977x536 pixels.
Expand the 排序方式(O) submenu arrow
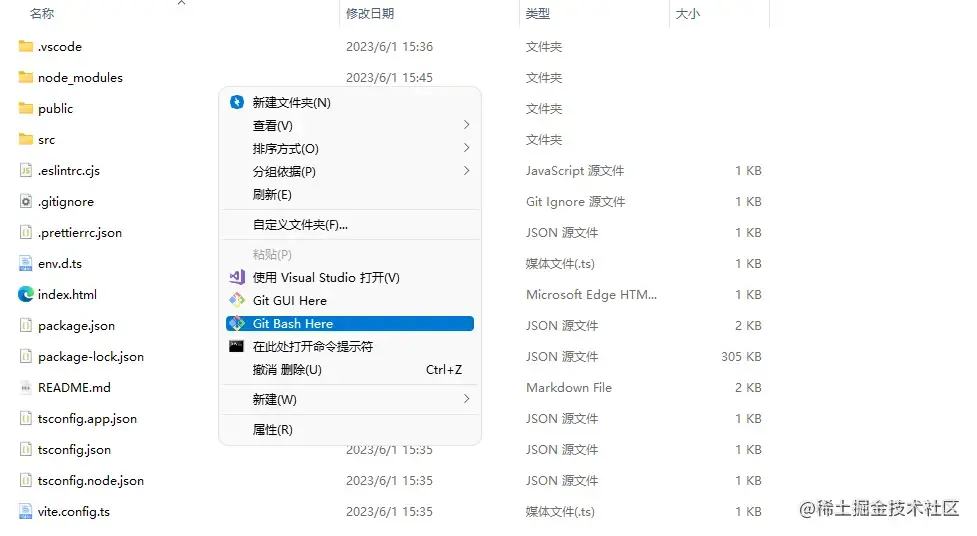pos(467,148)
